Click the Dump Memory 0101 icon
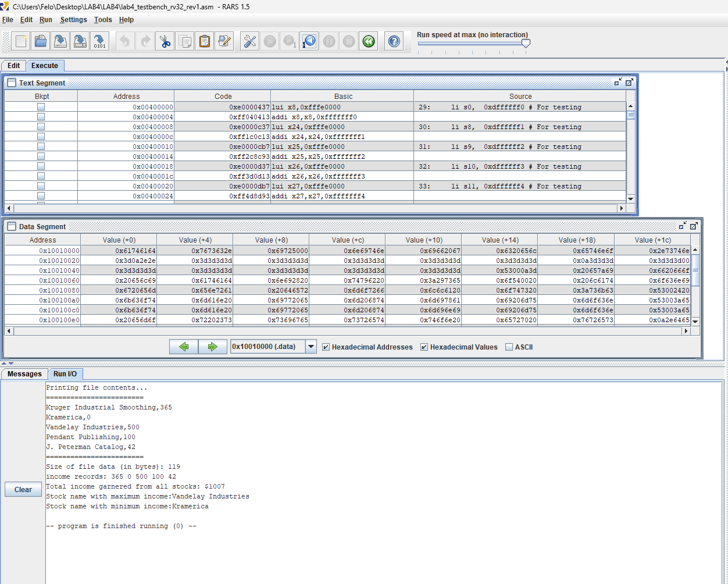The height and width of the screenshot is (584, 728). tap(100, 41)
